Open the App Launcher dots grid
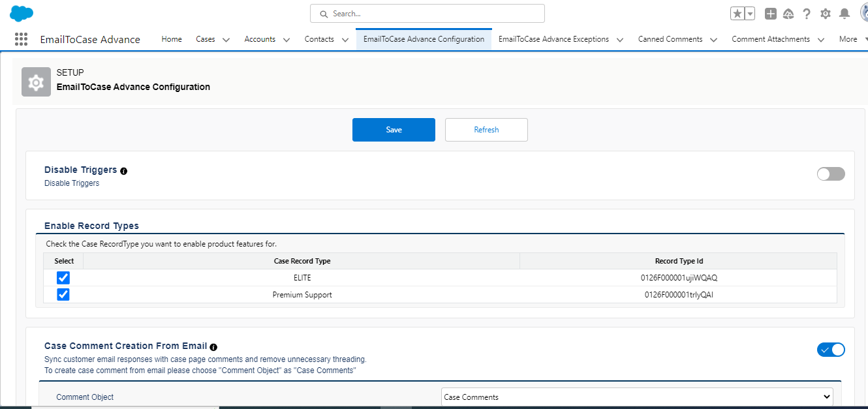This screenshot has width=868, height=409. click(x=21, y=39)
